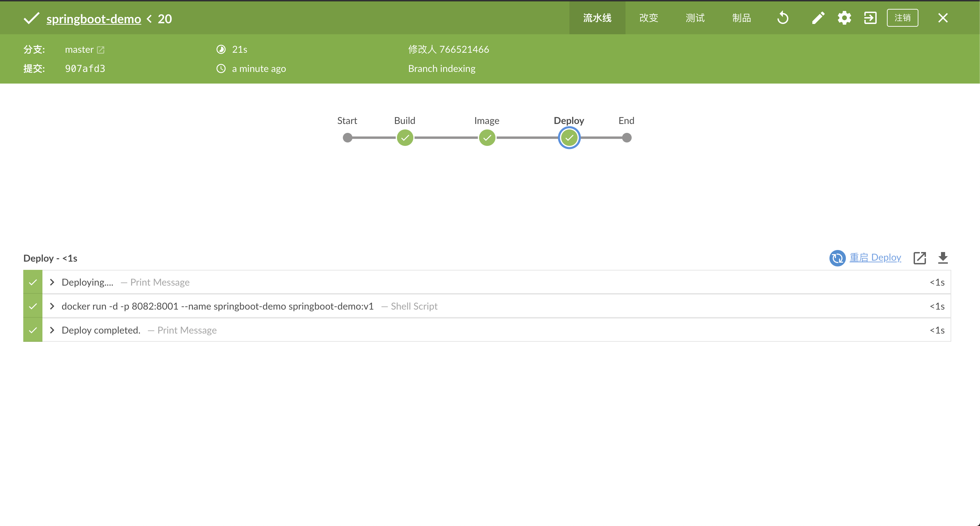Click the Start node of pipeline graph
The image size is (980, 526).
pyautogui.click(x=347, y=138)
